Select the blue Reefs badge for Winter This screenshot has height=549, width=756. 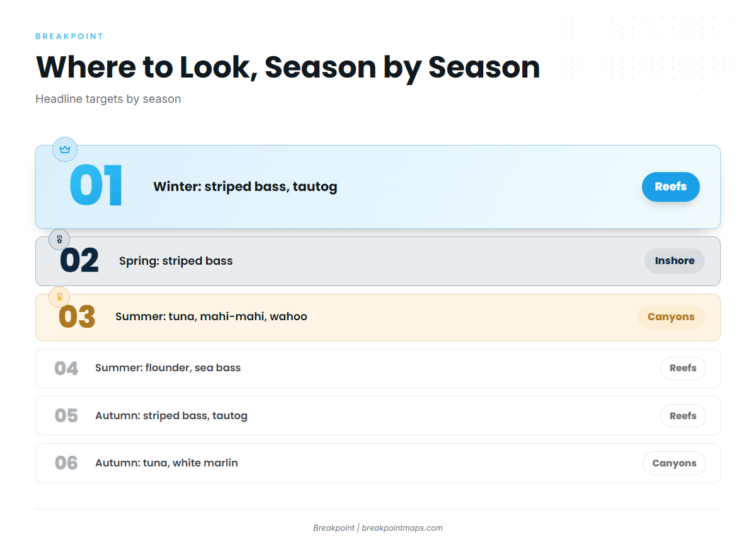click(x=671, y=187)
